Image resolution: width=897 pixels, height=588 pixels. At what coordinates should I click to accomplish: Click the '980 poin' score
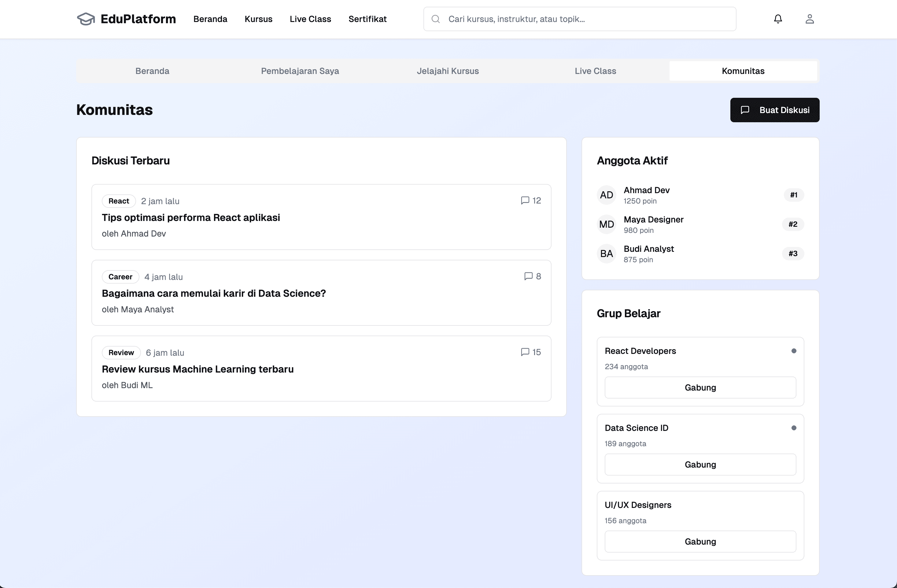click(x=638, y=230)
